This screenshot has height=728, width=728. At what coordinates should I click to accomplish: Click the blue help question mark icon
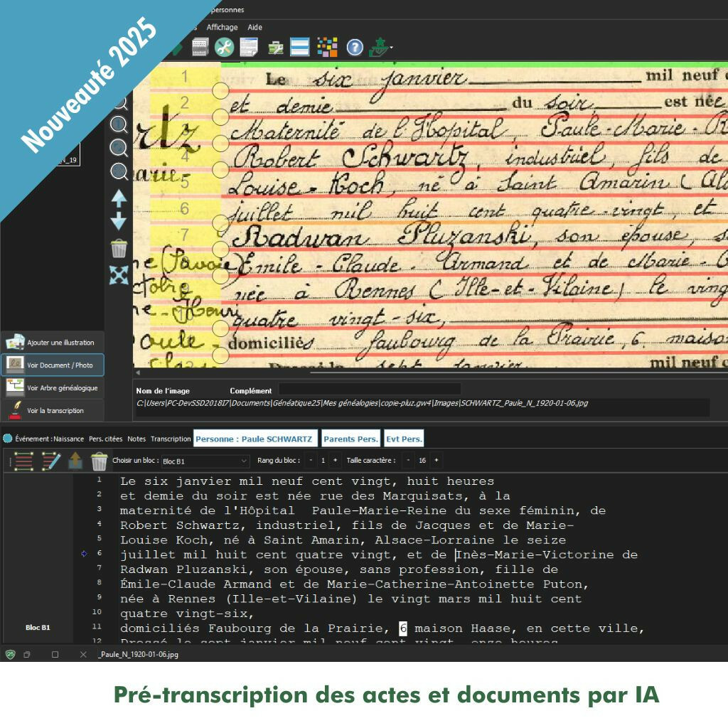(x=355, y=48)
